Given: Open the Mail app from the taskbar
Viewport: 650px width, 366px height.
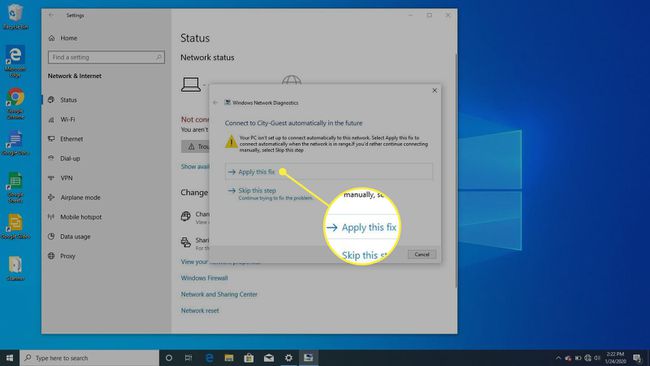Looking at the screenshot, I should point(269,358).
